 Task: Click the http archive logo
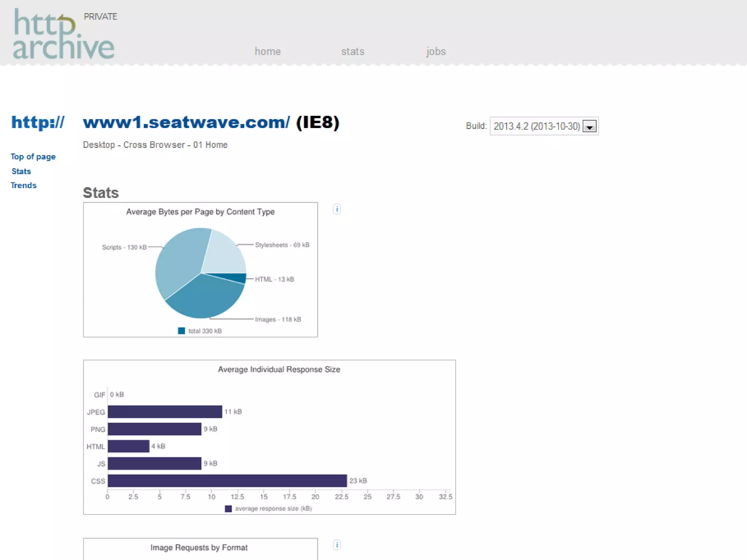63,34
